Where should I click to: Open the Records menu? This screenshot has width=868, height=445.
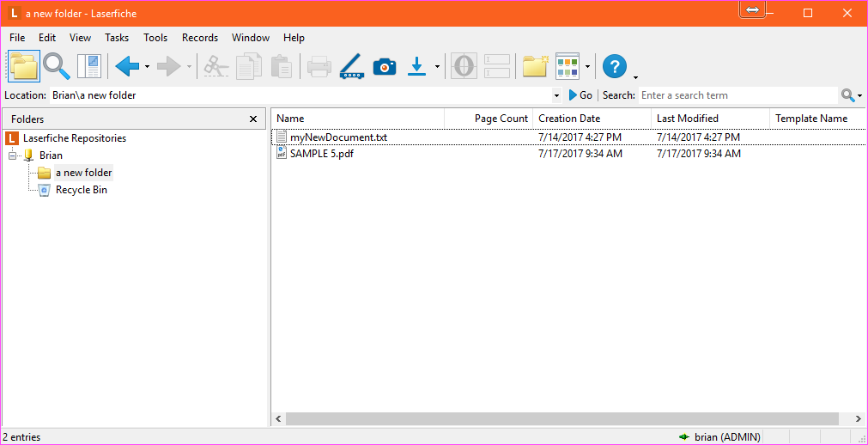coord(200,38)
